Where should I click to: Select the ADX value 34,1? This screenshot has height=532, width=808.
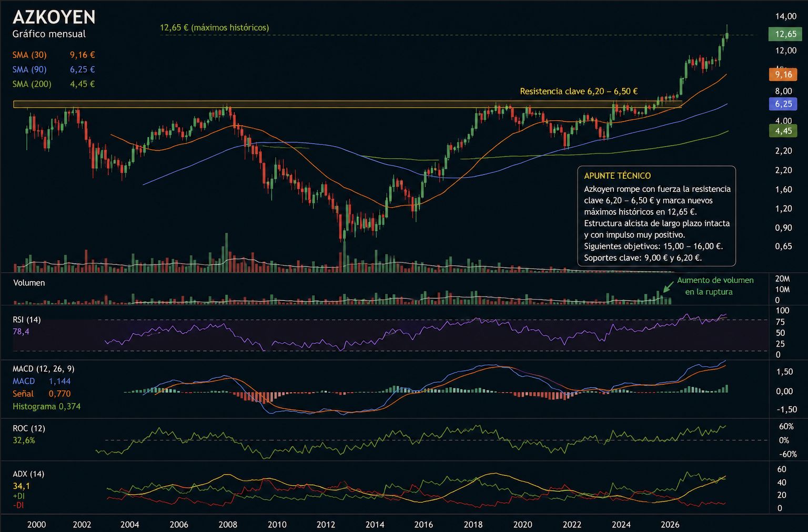[21, 486]
